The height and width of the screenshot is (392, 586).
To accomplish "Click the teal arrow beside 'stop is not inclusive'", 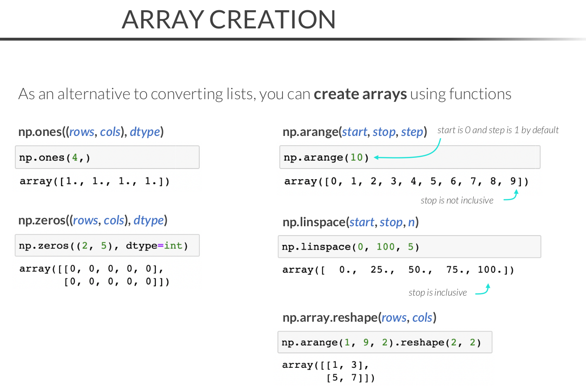I will tap(511, 197).
